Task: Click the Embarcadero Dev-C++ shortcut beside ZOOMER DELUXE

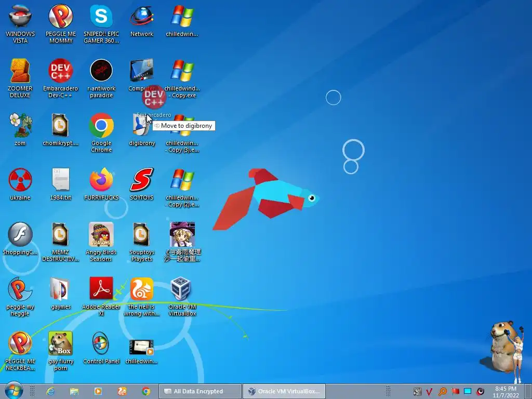Action: pos(61,78)
